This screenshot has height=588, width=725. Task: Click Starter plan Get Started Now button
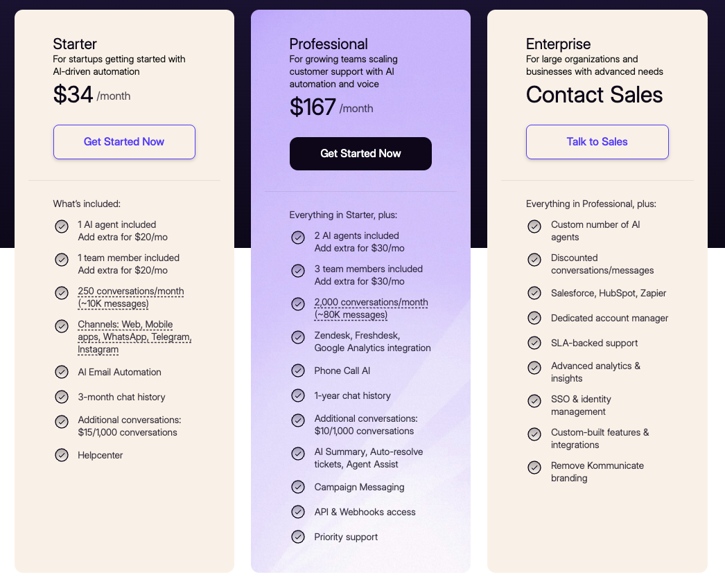tap(124, 142)
